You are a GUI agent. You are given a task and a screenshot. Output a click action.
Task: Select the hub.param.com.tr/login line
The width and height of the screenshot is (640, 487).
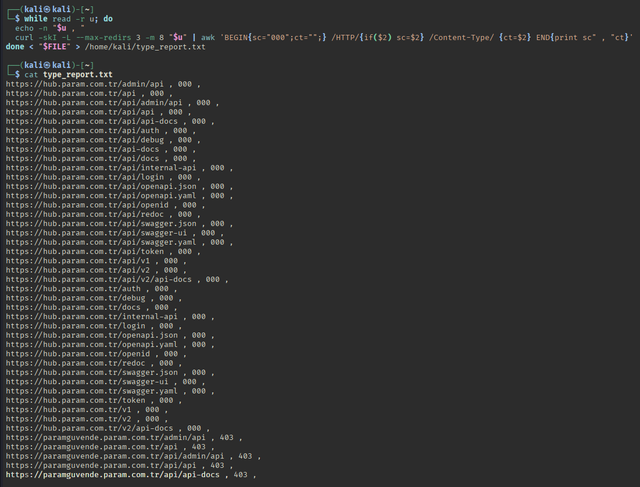click(93, 326)
